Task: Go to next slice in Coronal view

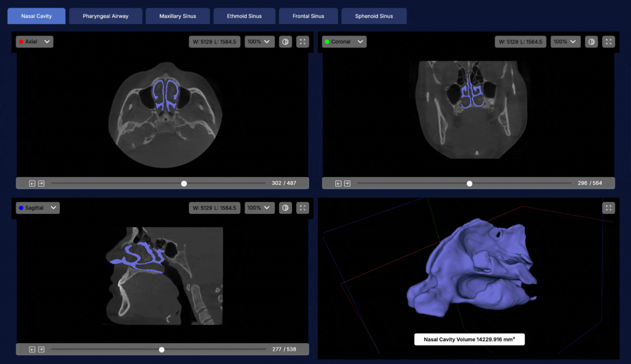Action: [347, 183]
